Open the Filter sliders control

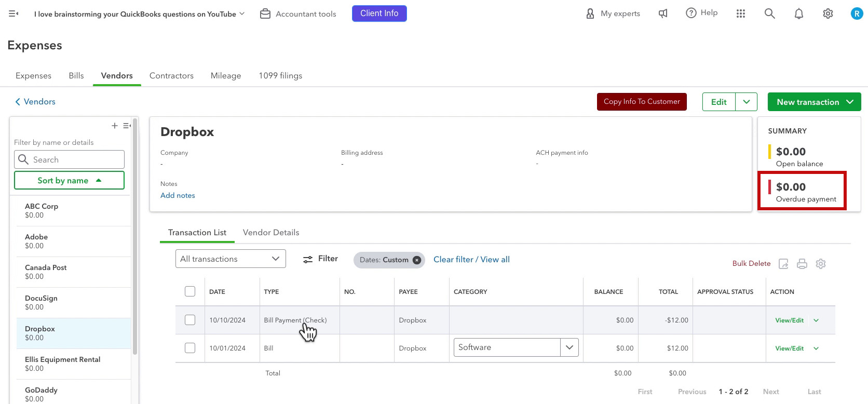tap(320, 259)
